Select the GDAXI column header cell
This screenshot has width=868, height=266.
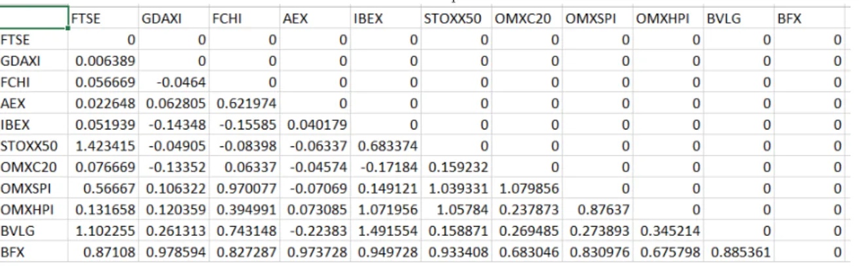[x=174, y=18]
